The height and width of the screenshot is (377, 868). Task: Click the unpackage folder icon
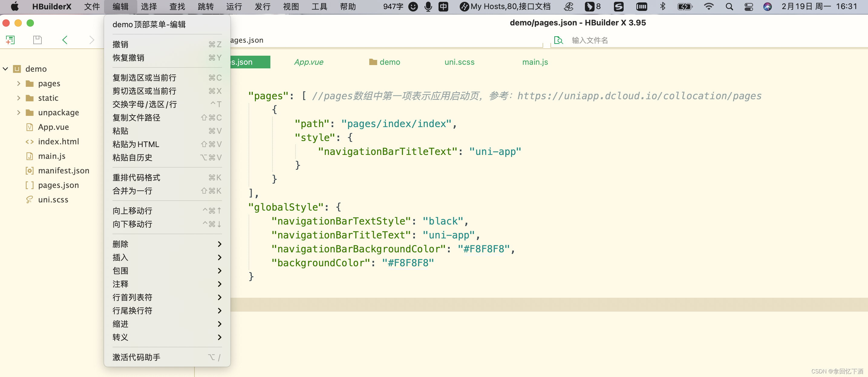(30, 112)
